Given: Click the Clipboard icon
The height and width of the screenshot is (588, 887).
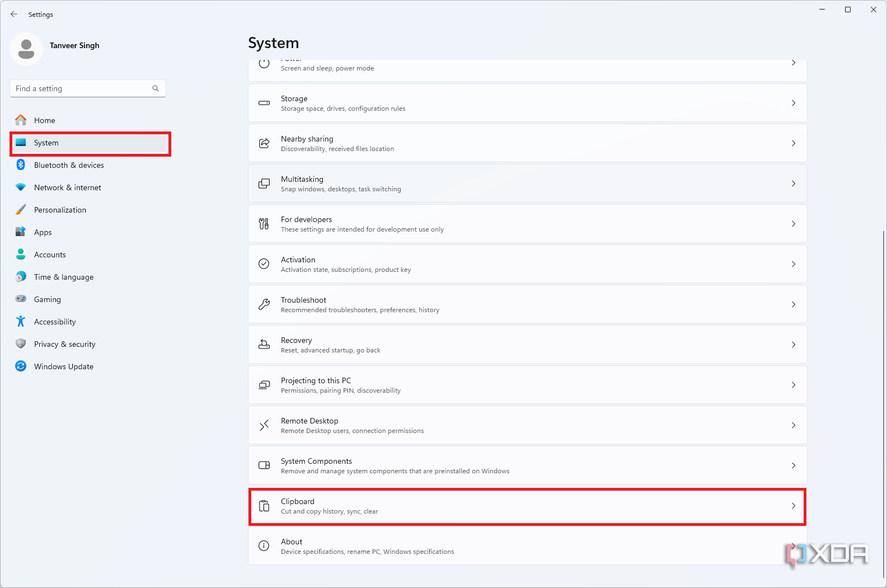Looking at the screenshot, I should (264, 506).
